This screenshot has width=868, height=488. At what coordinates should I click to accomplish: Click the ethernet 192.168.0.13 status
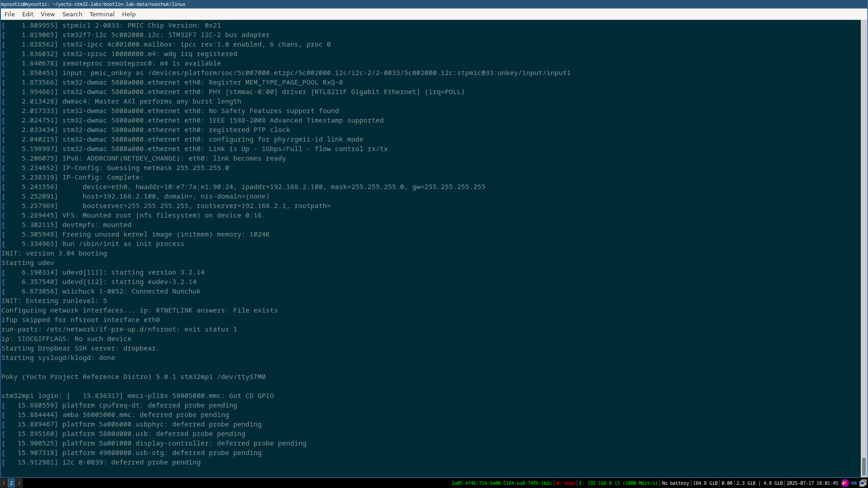click(618, 483)
